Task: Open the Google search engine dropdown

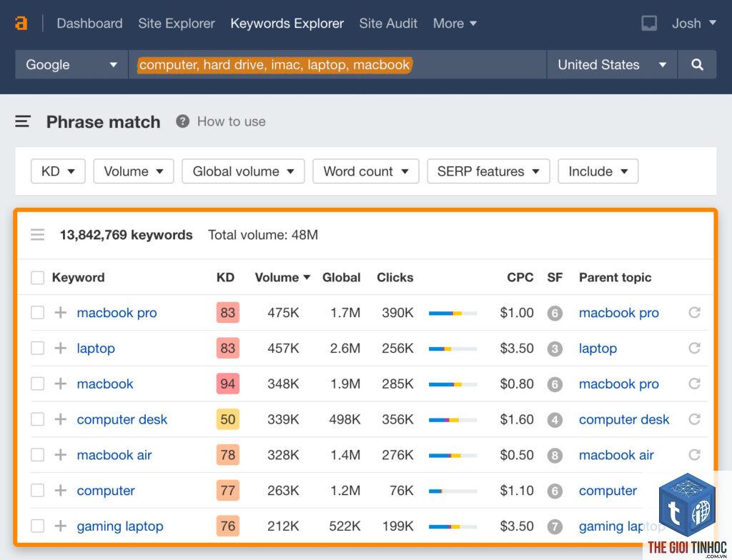Action: coord(71,64)
